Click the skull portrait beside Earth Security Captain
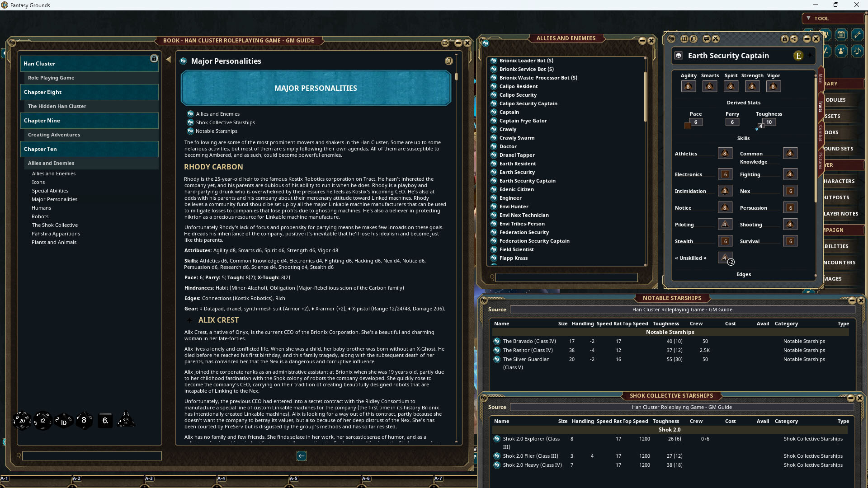 tap(679, 56)
